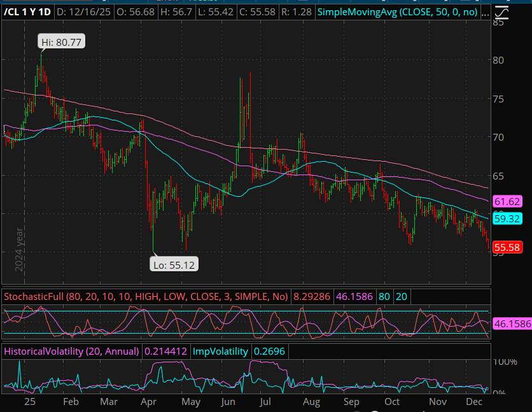Click the 80 label on price axis
532x412 pixels.
[x=498, y=60]
